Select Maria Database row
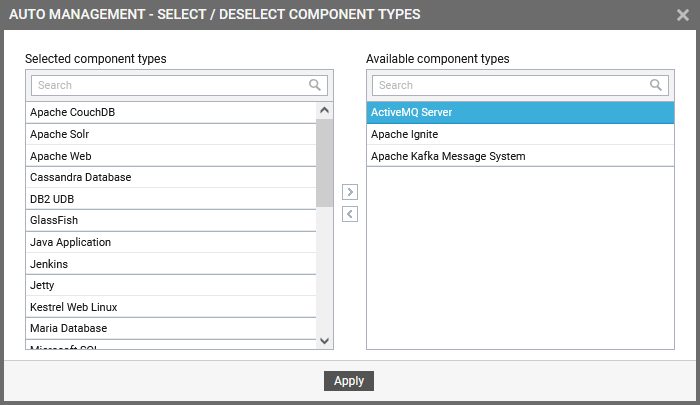Image resolution: width=700 pixels, height=405 pixels. [x=171, y=328]
